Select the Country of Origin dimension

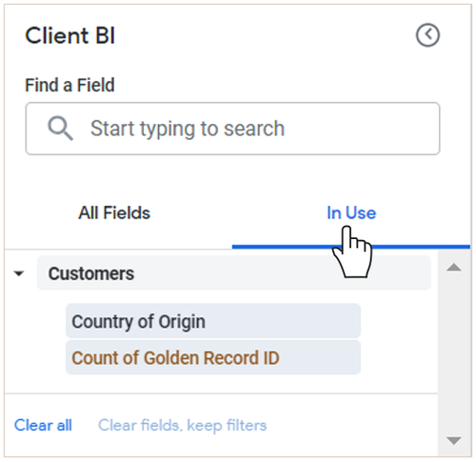213,321
